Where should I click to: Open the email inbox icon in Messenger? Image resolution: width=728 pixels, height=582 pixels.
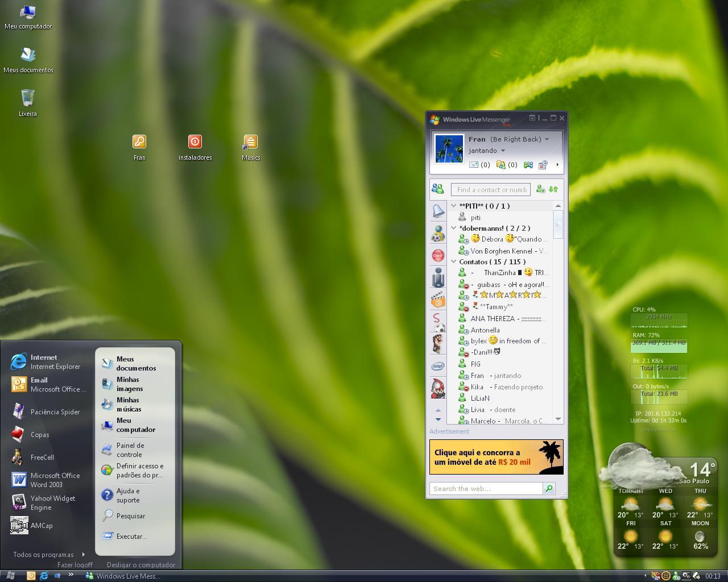click(x=474, y=165)
